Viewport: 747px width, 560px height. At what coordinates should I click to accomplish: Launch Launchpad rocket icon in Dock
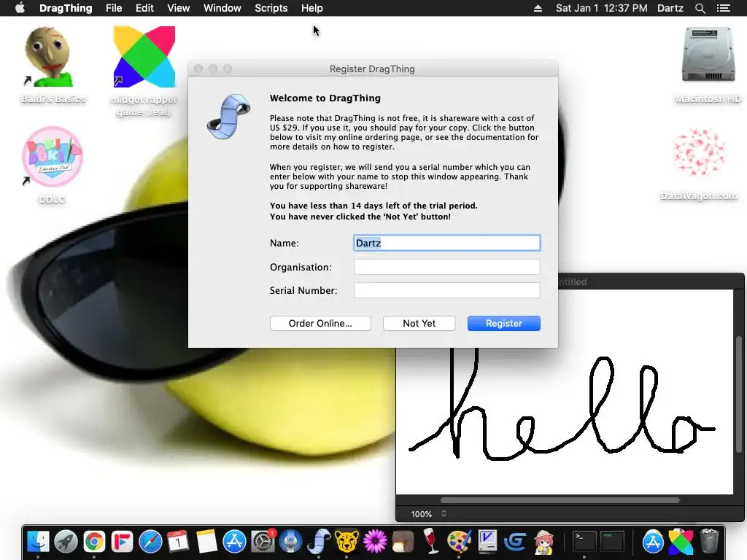(x=66, y=542)
